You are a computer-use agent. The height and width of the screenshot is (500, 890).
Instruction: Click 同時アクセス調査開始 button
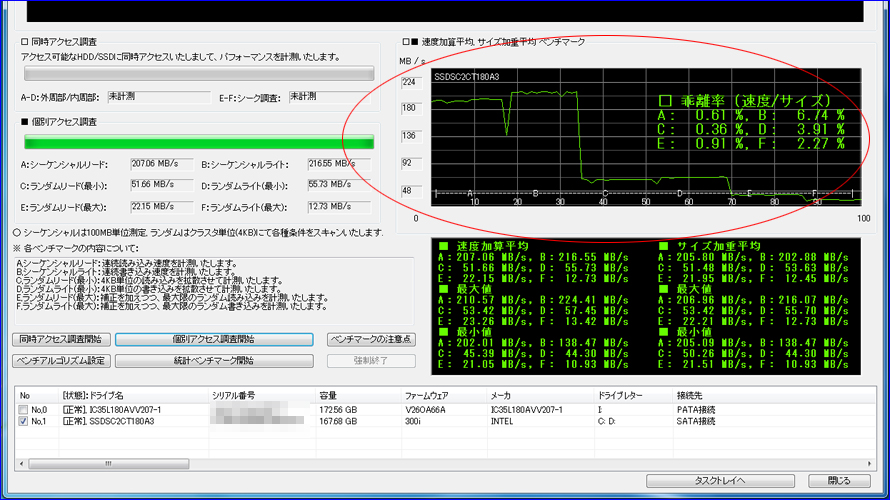pos(61,339)
